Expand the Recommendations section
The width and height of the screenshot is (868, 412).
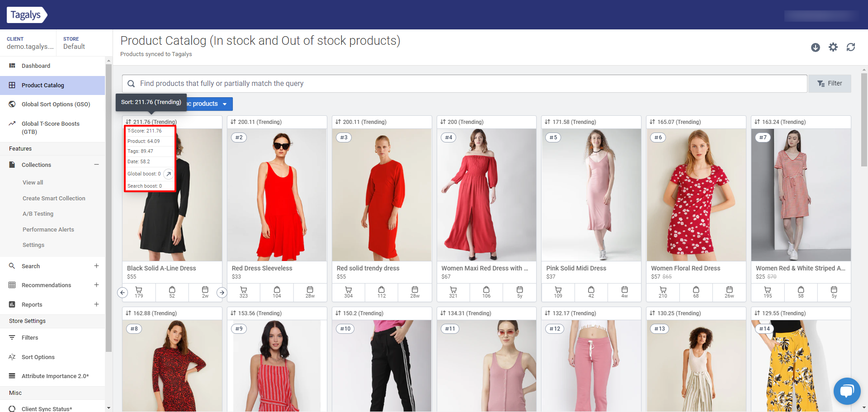tap(96, 285)
